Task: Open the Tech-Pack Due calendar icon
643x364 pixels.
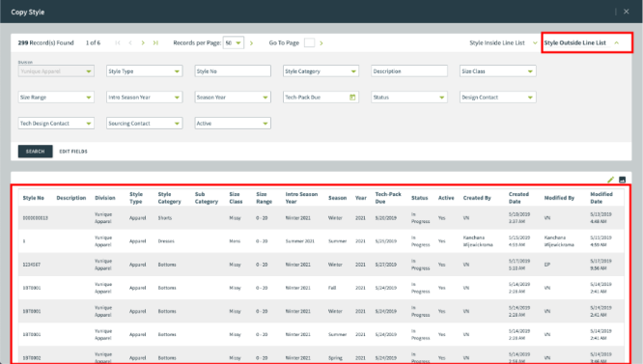Action: (352, 98)
